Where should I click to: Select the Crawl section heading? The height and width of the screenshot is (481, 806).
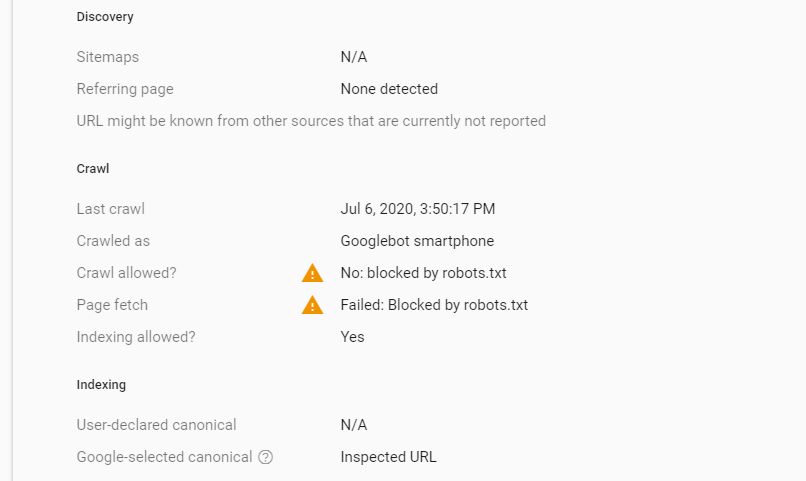(x=93, y=169)
